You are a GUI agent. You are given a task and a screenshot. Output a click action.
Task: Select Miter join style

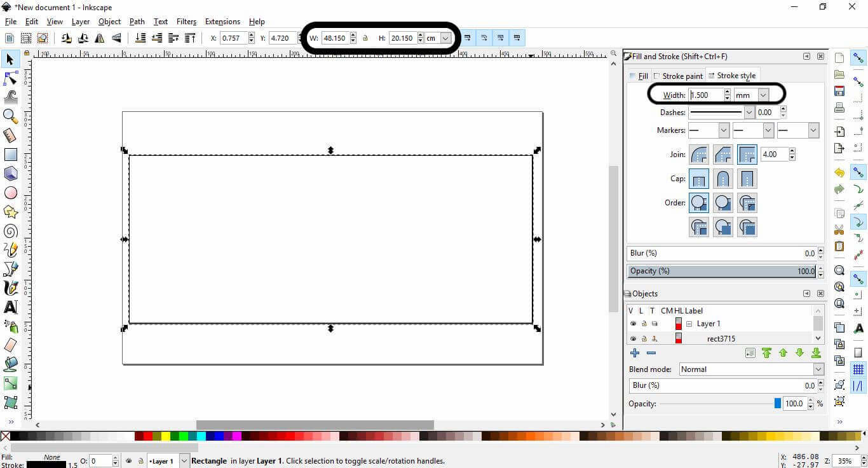click(x=747, y=155)
